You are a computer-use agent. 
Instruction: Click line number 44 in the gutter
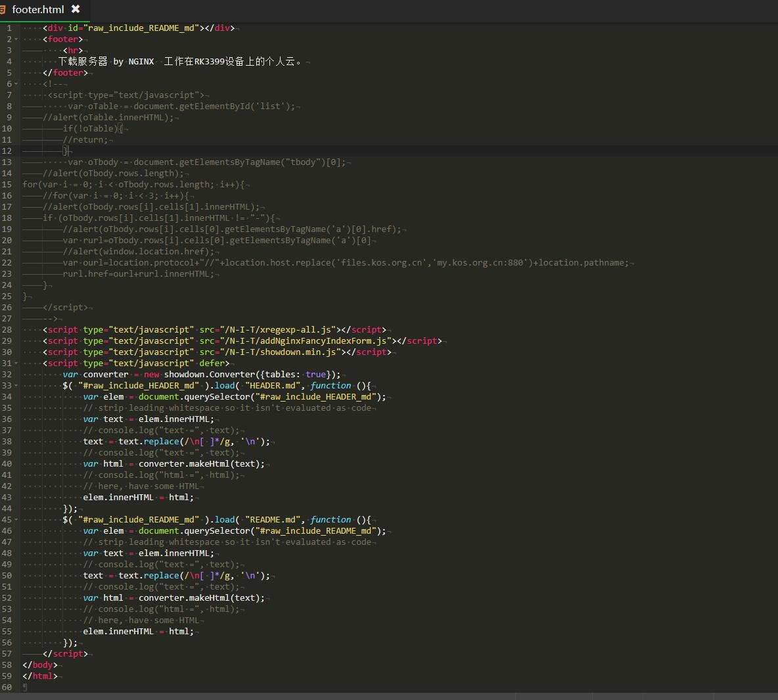7,508
